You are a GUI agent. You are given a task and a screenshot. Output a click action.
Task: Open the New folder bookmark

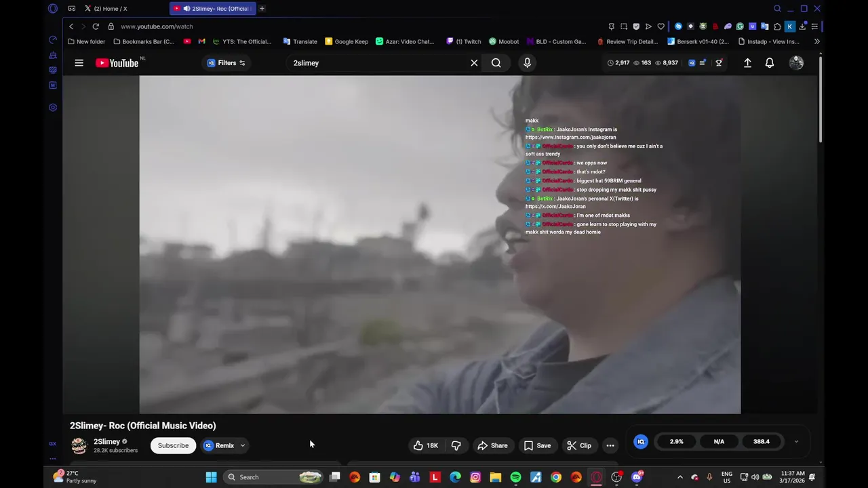pyautogui.click(x=86, y=41)
